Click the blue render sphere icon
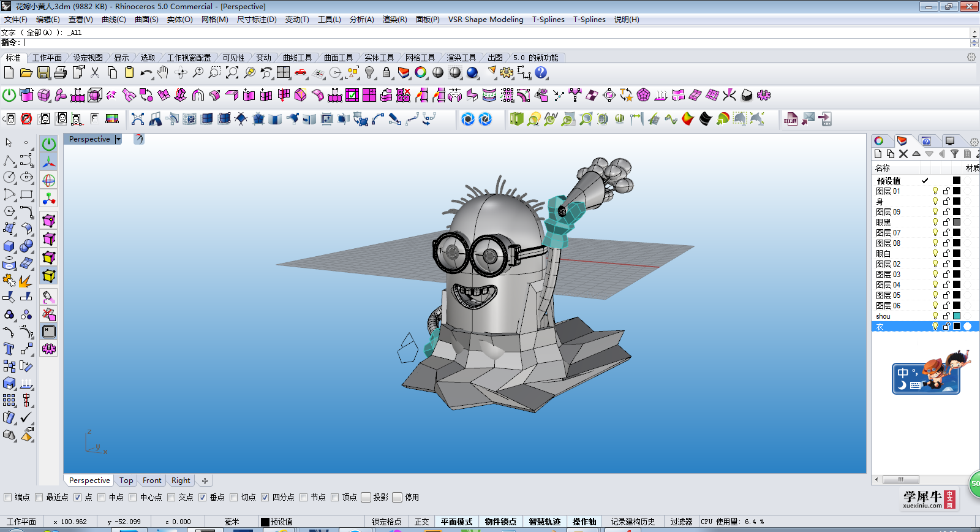 tap(472, 72)
